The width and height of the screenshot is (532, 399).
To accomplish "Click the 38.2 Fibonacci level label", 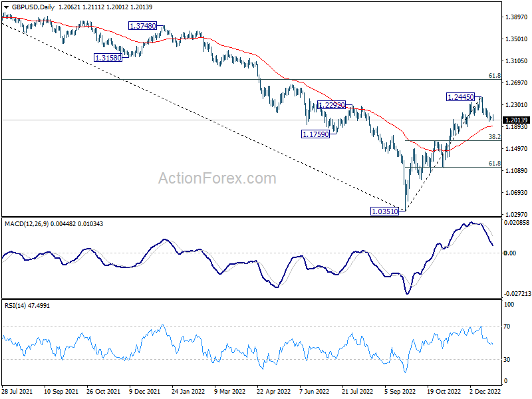I will click(494, 136).
